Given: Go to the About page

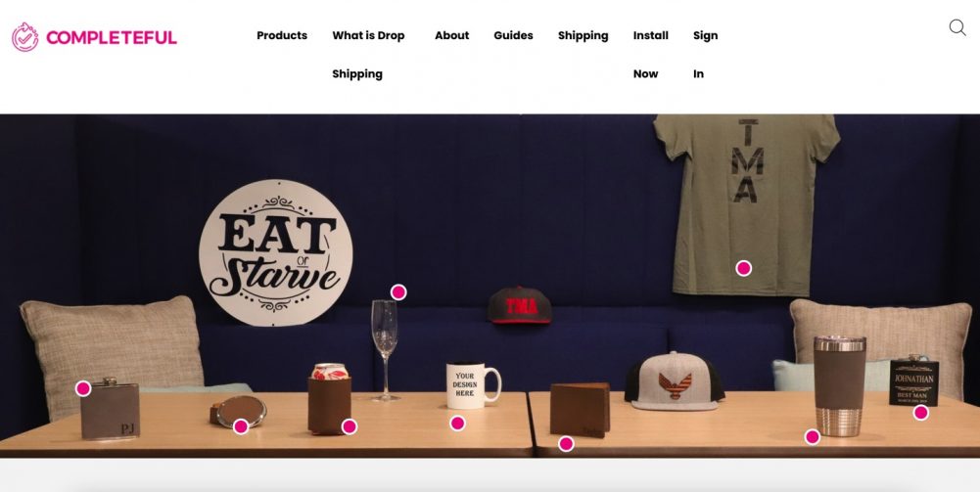Looking at the screenshot, I should click(452, 35).
